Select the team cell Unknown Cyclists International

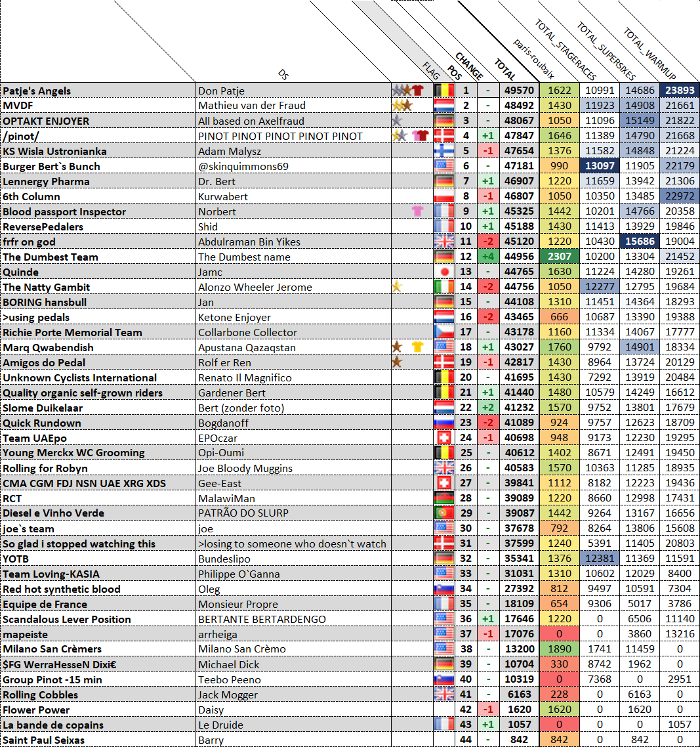(x=98, y=378)
